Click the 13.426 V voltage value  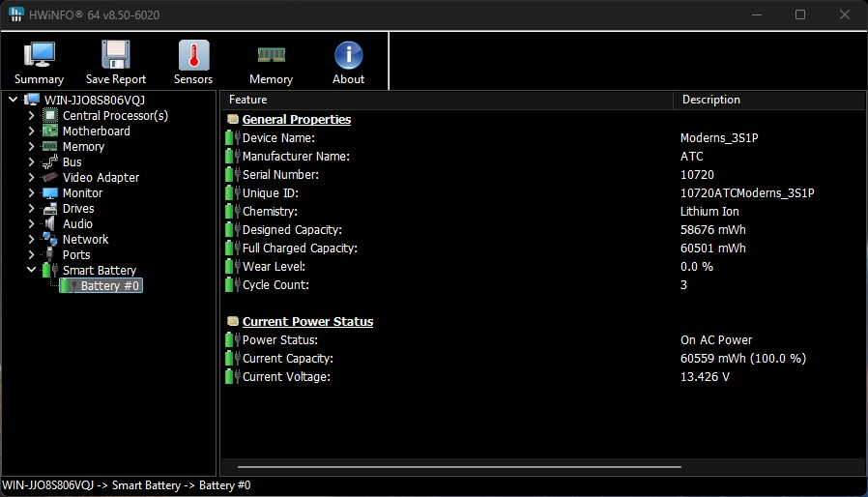point(705,377)
